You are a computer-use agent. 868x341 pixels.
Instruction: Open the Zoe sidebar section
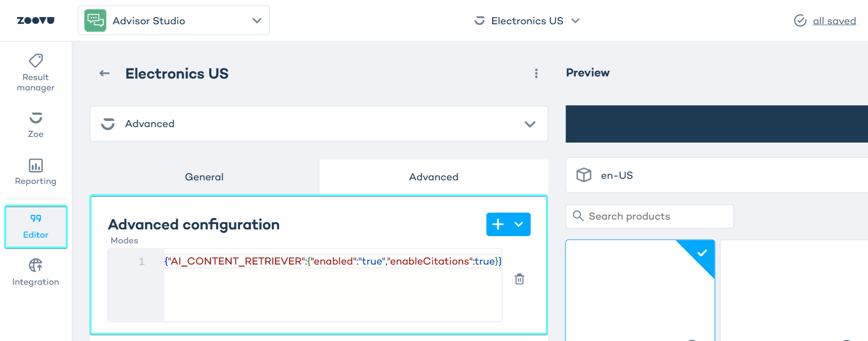pos(36,125)
